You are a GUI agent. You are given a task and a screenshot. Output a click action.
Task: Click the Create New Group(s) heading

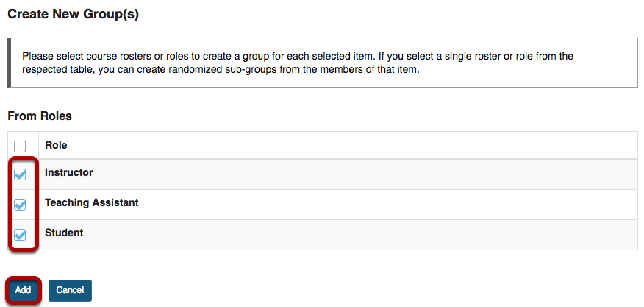[x=73, y=14]
